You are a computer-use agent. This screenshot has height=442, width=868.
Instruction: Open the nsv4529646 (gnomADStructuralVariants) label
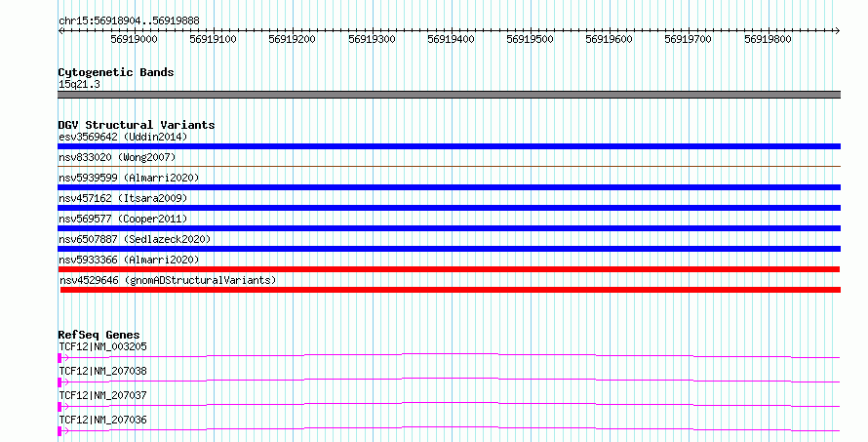coord(168,280)
